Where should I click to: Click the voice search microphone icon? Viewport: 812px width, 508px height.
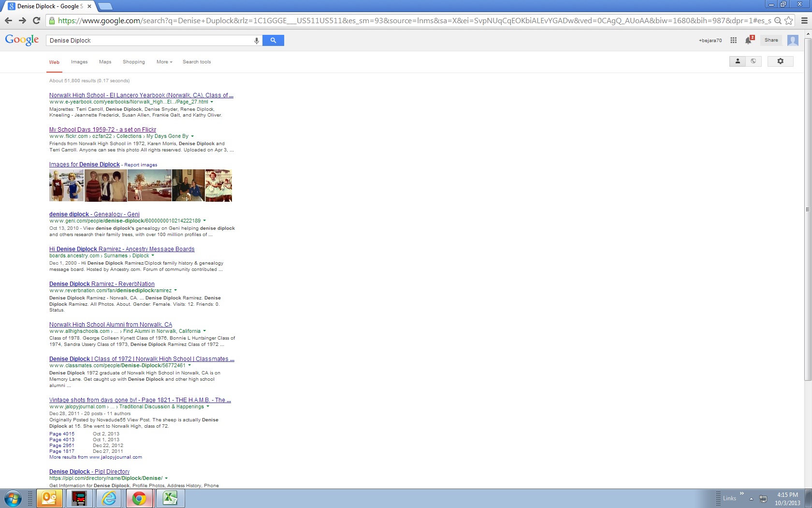257,41
